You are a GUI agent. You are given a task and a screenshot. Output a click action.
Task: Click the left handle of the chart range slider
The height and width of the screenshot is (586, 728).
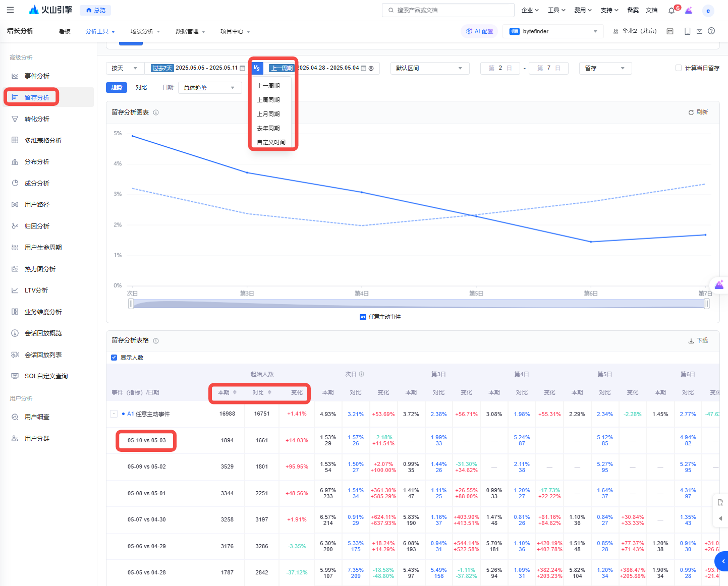(131, 303)
